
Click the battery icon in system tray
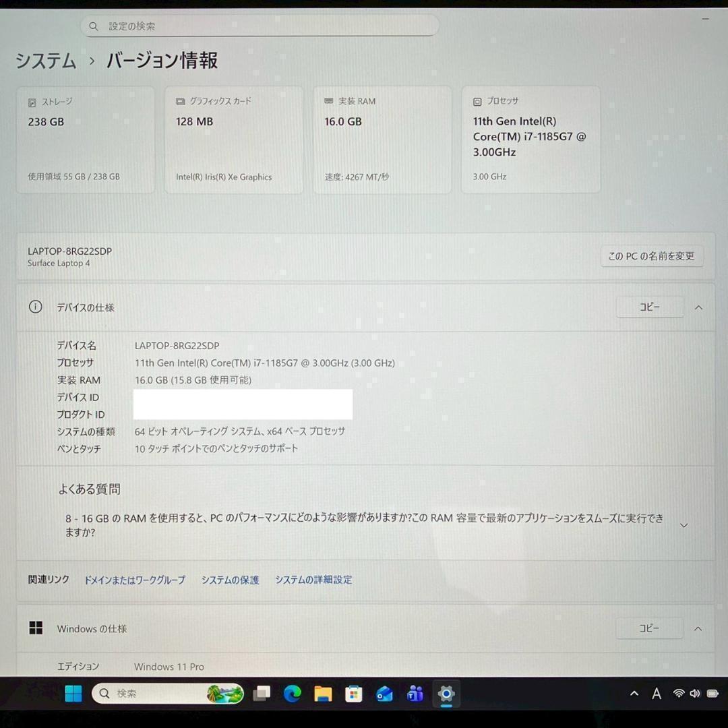coord(713,694)
